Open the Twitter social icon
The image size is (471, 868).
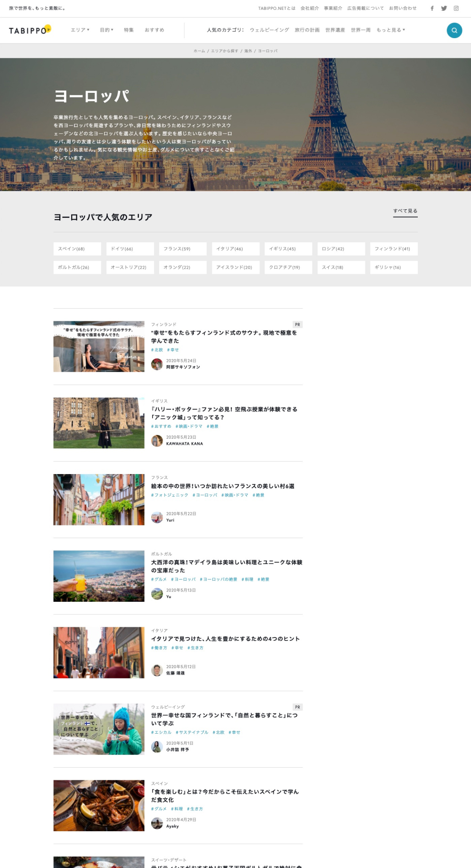pos(444,8)
